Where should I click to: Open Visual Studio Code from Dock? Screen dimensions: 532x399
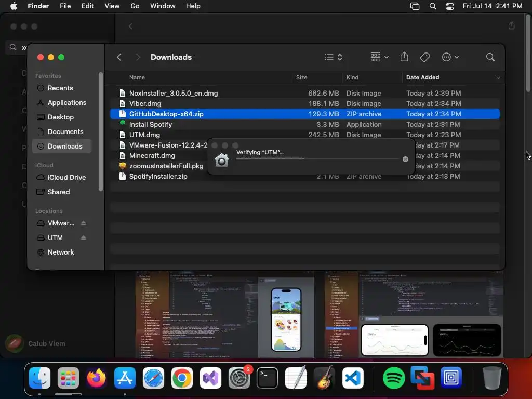pyautogui.click(x=353, y=378)
